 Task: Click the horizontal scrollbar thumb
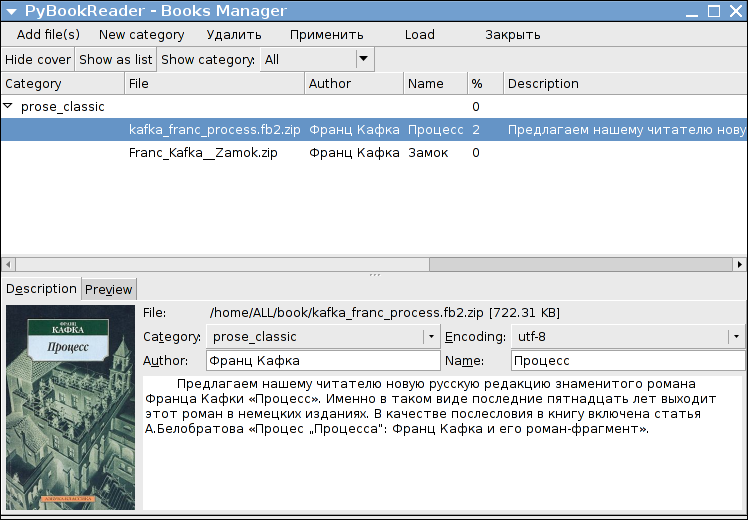click(581, 264)
